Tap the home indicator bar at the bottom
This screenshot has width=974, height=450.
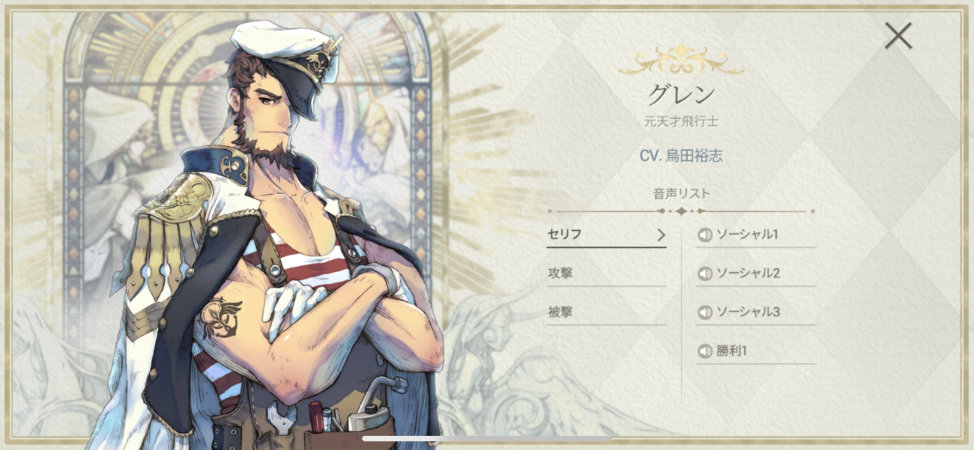click(487, 438)
